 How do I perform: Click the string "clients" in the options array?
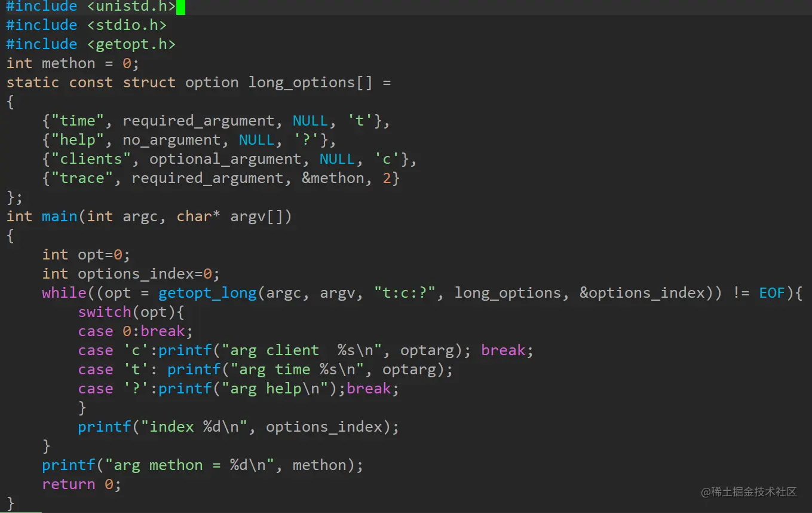point(91,159)
